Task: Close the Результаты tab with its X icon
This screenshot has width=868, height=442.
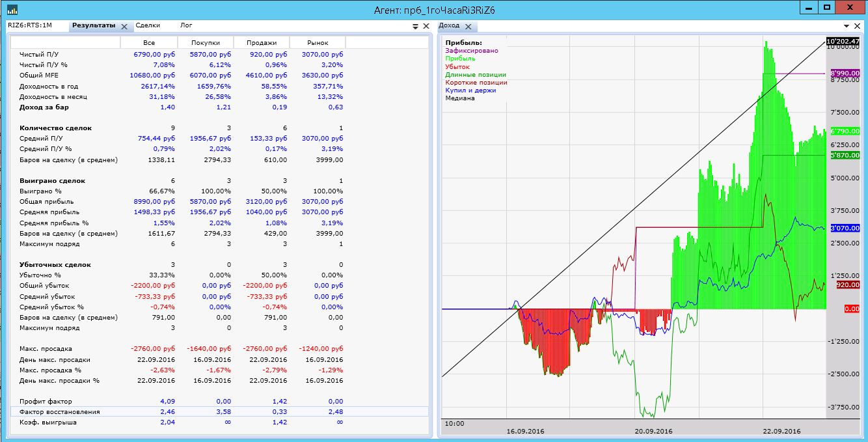Action: (x=124, y=26)
